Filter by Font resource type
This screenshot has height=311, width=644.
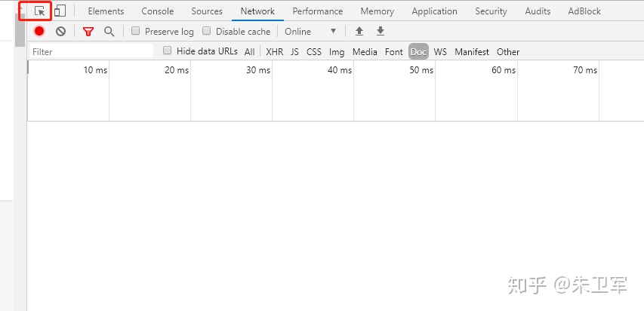tap(394, 52)
